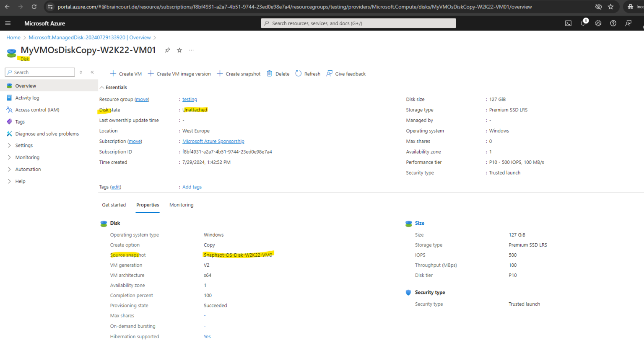Select Access control (IAM) in the sidebar
This screenshot has height=345, width=644.
click(38, 110)
